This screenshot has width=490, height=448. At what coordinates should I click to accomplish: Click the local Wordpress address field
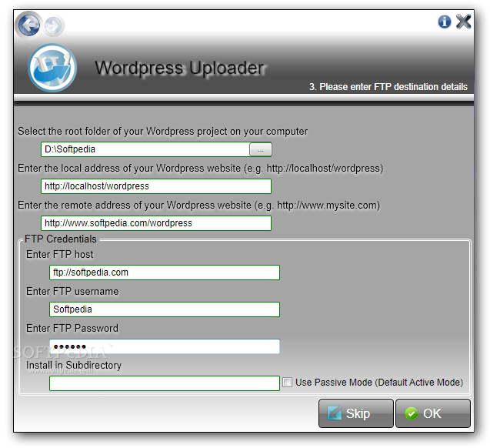pos(156,186)
